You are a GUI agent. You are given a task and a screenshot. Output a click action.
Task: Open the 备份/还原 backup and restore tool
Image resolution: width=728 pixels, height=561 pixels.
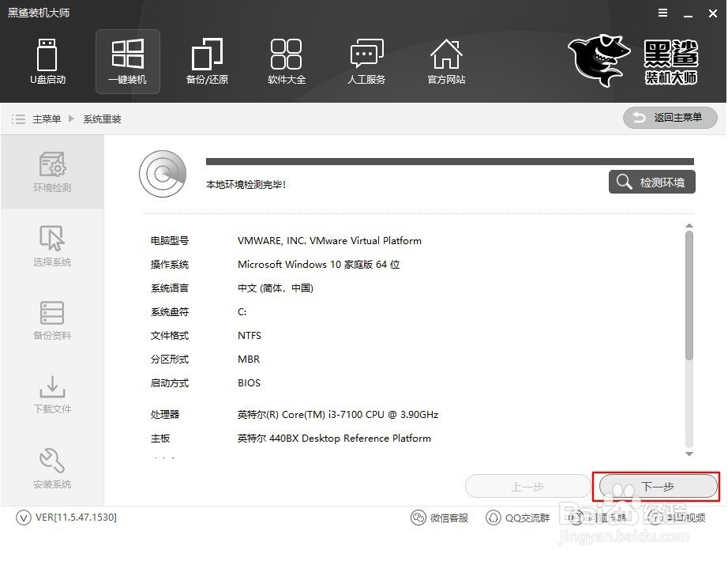coord(207,62)
